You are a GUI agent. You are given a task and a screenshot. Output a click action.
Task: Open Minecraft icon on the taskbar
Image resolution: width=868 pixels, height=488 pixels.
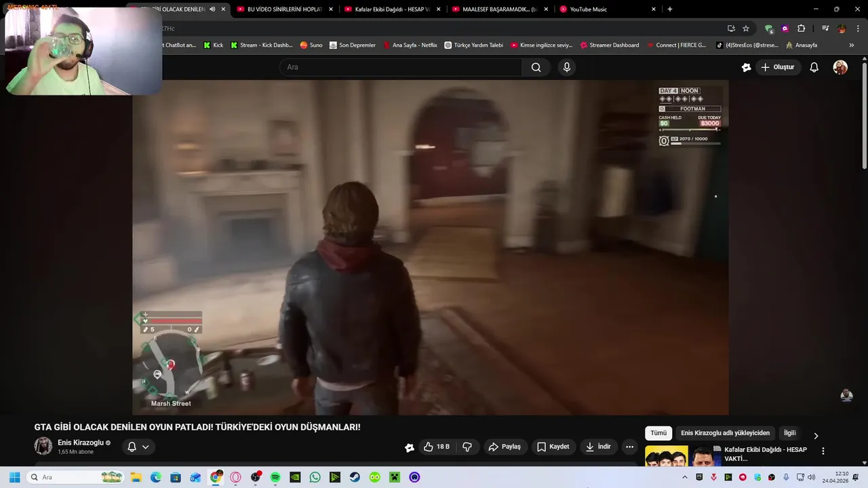pyautogui.click(x=395, y=477)
